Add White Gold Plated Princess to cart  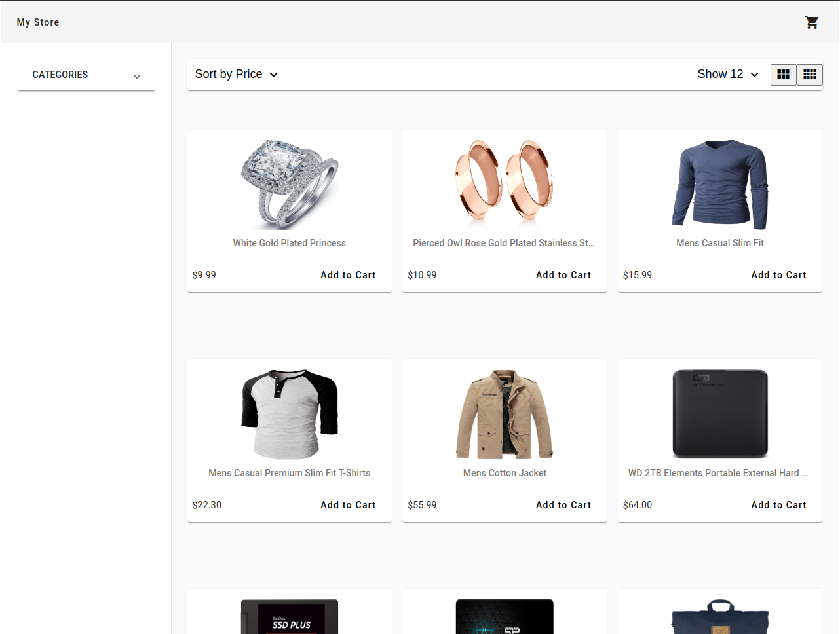[x=348, y=275]
